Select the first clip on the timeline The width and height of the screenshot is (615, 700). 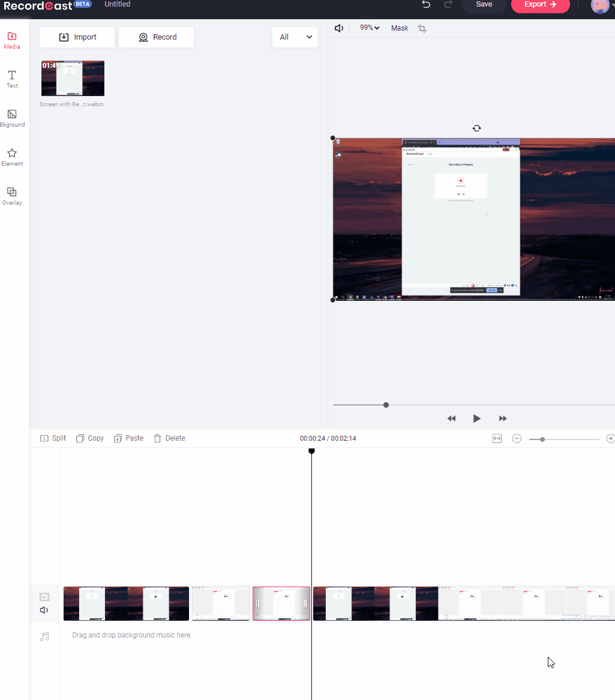(126, 603)
